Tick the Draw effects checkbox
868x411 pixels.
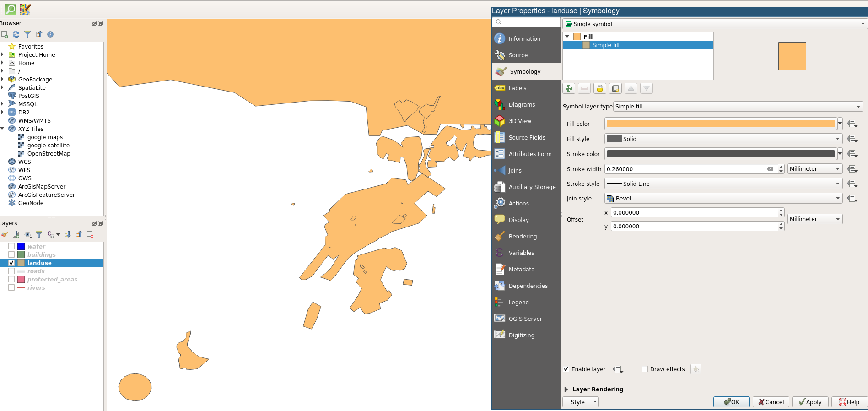click(x=645, y=369)
